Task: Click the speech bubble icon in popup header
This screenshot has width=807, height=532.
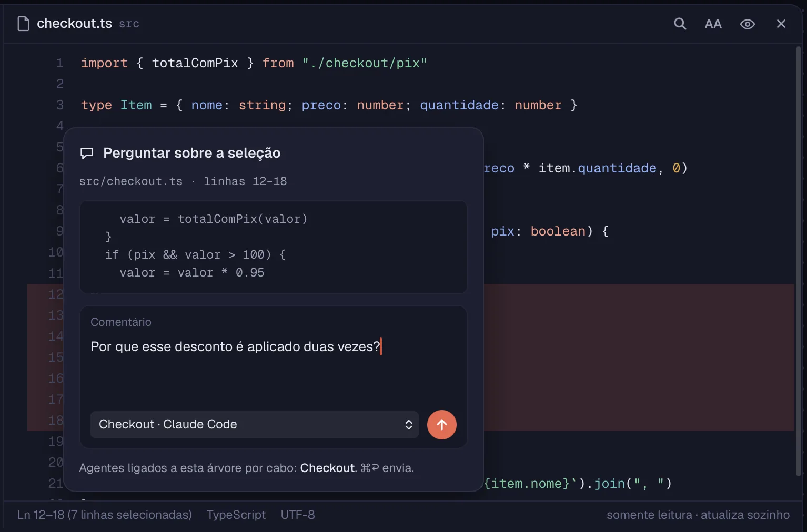Action: pyautogui.click(x=87, y=153)
